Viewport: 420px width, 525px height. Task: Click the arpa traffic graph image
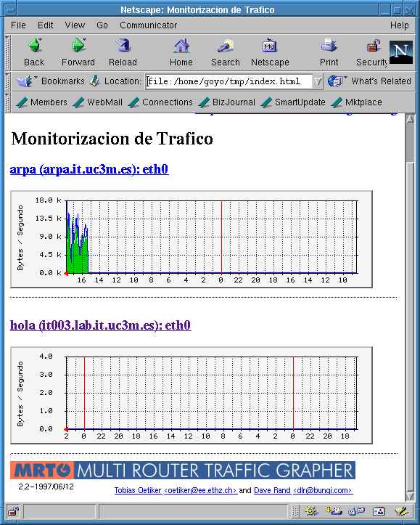(192, 239)
